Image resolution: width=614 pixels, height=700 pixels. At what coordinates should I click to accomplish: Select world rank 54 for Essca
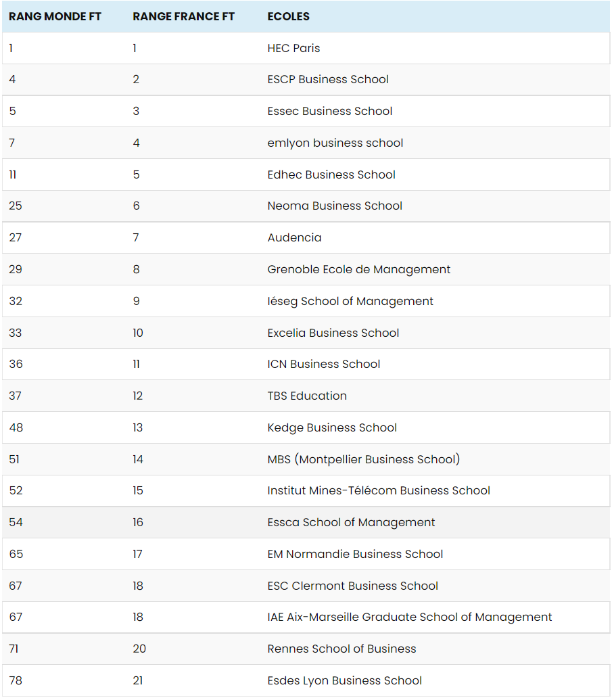click(x=16, y=522)
